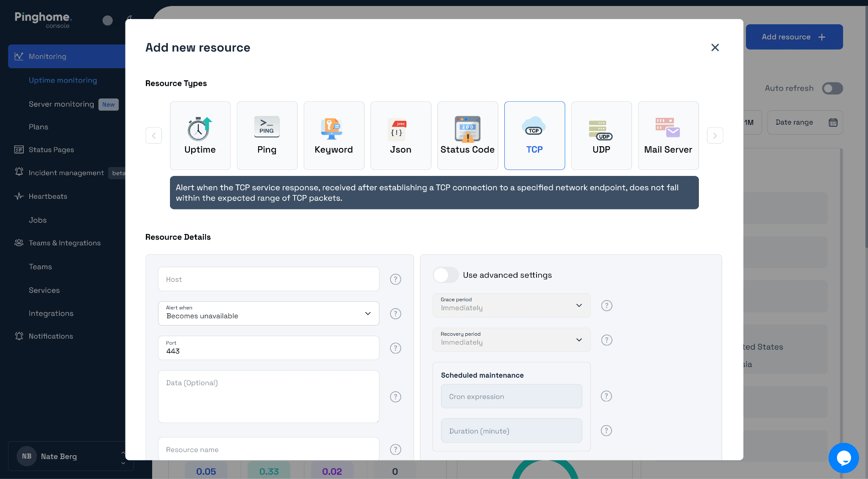Go to Integrations page

point(51,313)
